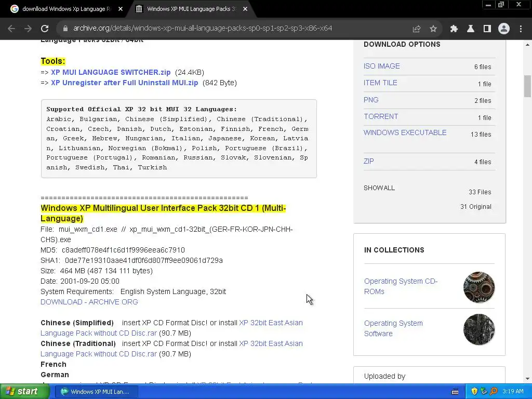The height and width of the screenshot is (399, 532).
Task: Open East Asian Language Pack link for Chinese (Traditional)
Action: [171, 349]
